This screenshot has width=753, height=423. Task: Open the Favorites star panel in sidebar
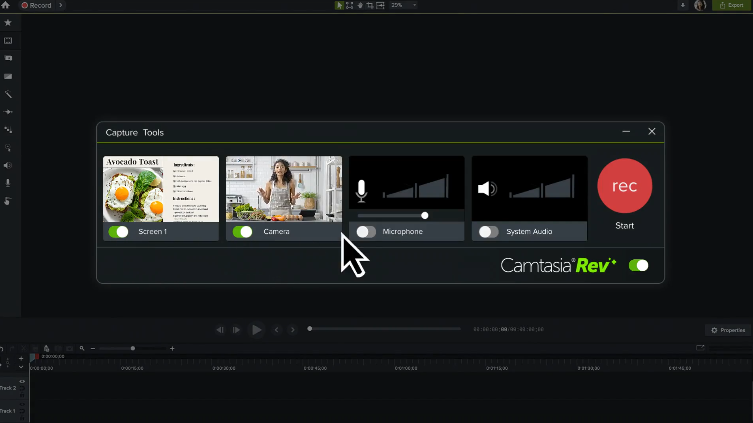tap(8, 22)
